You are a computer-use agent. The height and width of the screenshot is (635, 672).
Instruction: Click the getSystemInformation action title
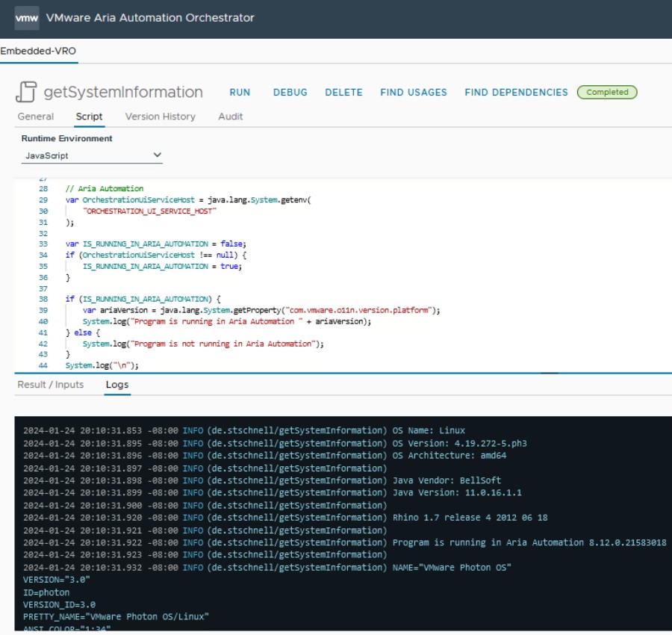[123, 92]
